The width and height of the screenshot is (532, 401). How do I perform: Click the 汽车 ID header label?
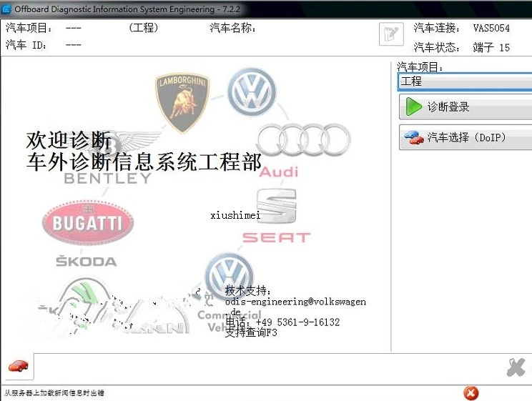[x=26, y=45]
